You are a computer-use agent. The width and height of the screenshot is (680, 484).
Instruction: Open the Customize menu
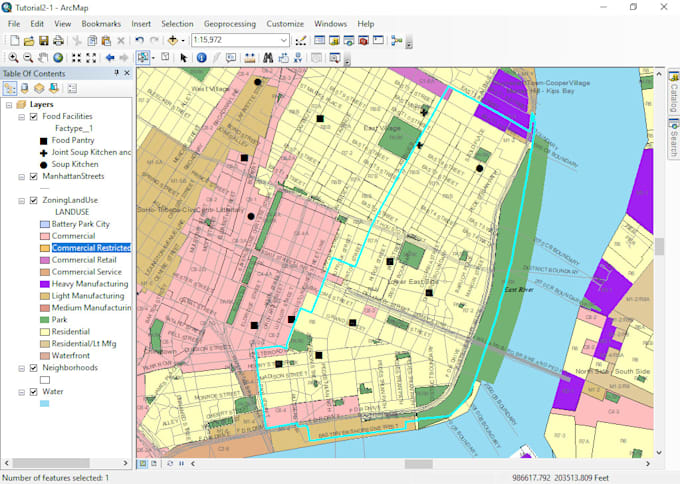coord(285,24)
